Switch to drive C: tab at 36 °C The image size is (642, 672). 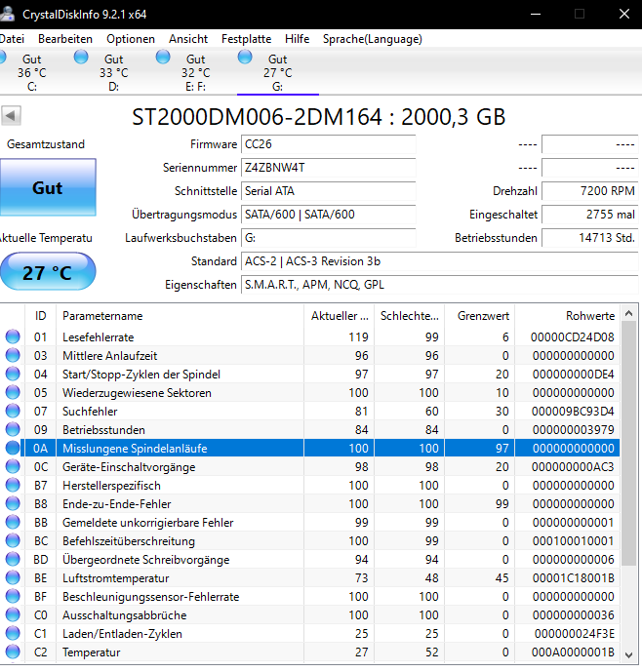[x=32, y=72]
